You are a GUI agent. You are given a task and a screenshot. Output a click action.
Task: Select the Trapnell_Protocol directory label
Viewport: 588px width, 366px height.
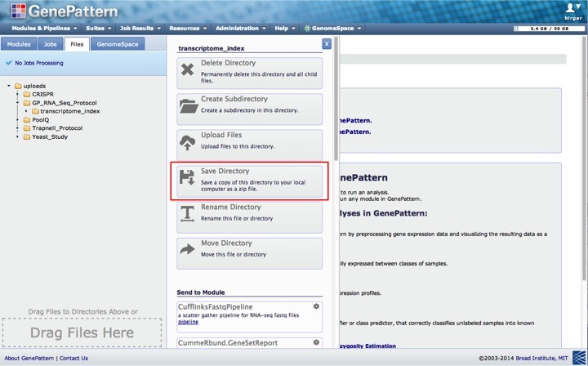click(57, 128)
